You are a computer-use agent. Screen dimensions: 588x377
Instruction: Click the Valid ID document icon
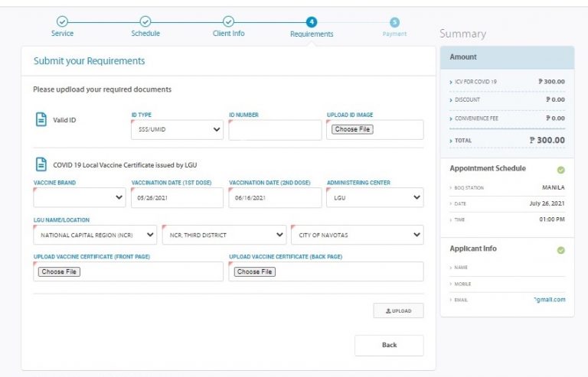pos(41,120)
